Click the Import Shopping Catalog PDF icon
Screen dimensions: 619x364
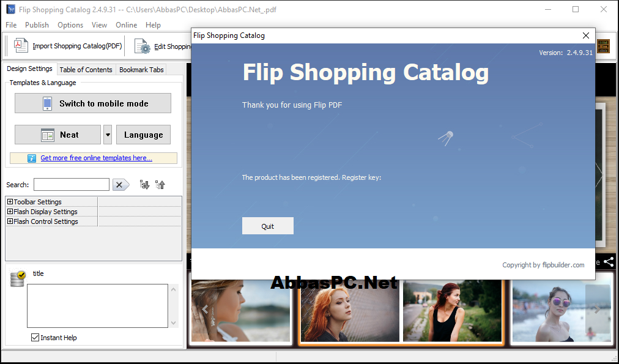coord(21,46)
